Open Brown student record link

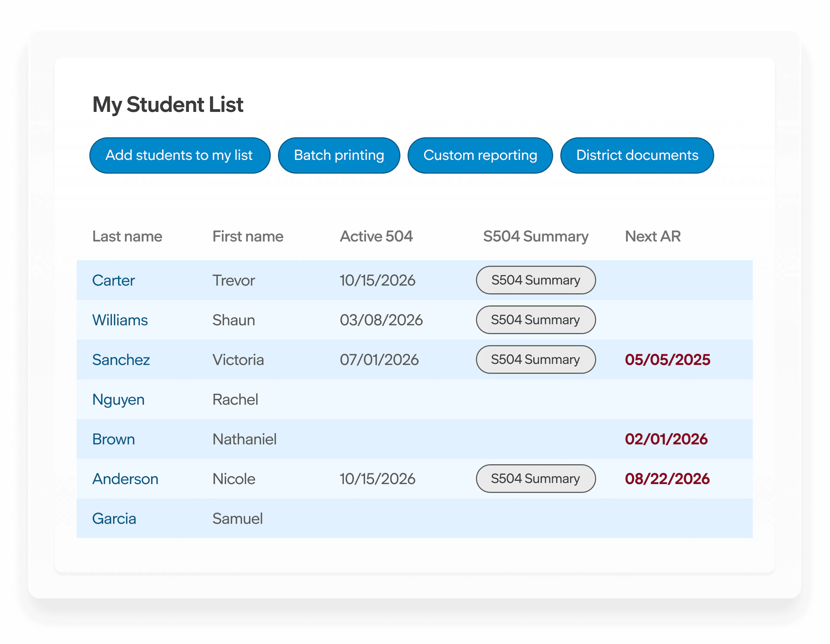(113, 439)
